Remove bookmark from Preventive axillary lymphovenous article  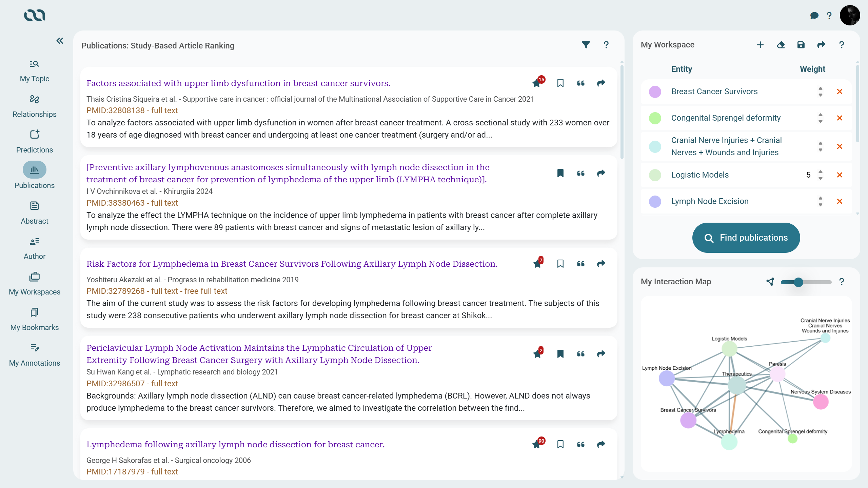(560, 173)
